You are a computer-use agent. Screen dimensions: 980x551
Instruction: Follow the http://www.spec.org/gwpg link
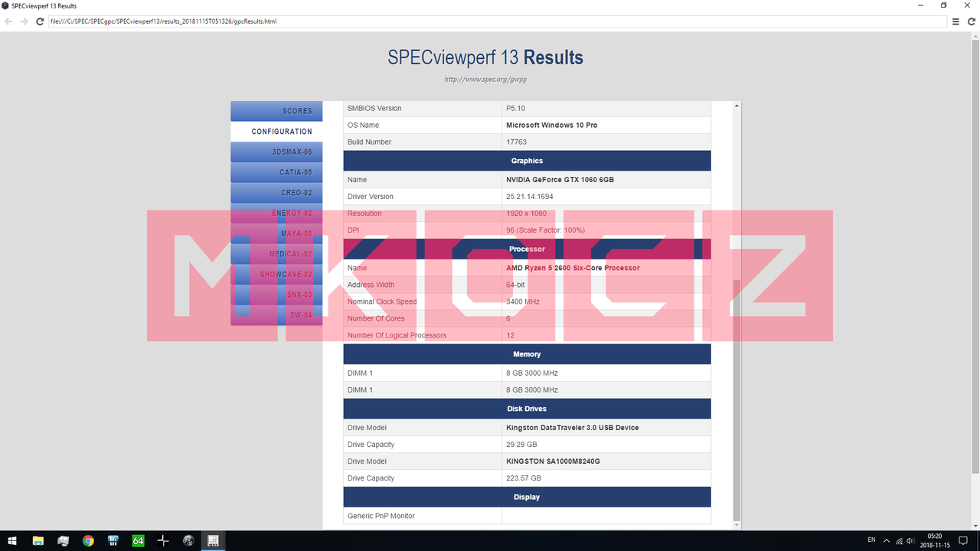pos(485,79)
